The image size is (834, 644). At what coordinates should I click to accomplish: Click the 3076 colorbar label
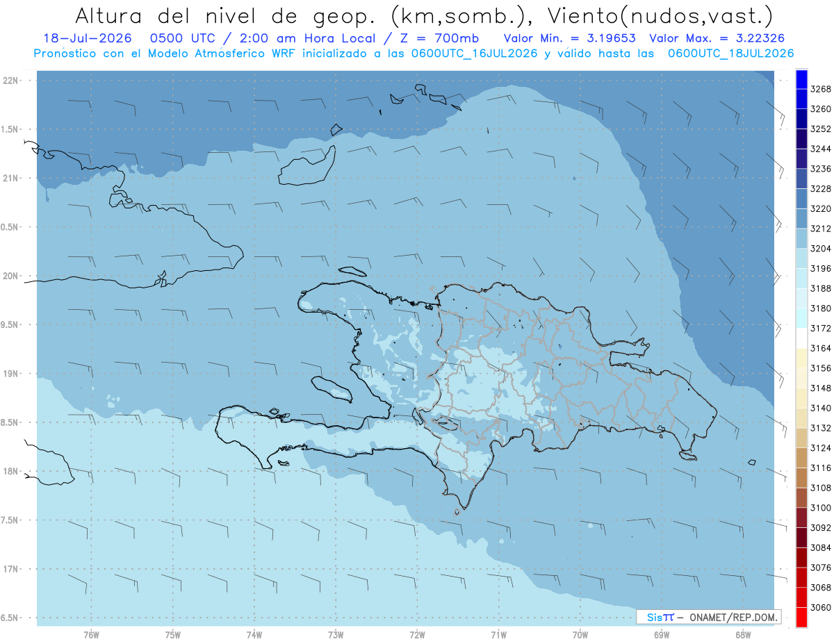pos(820,568)
